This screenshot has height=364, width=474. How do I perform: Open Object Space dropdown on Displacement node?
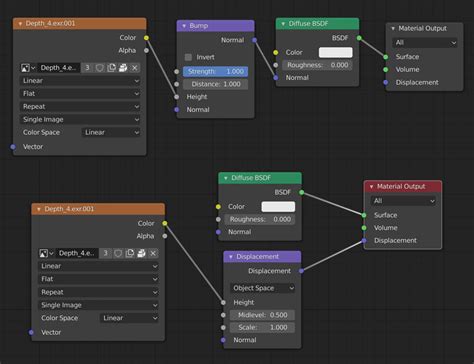(x=263, y=288)
